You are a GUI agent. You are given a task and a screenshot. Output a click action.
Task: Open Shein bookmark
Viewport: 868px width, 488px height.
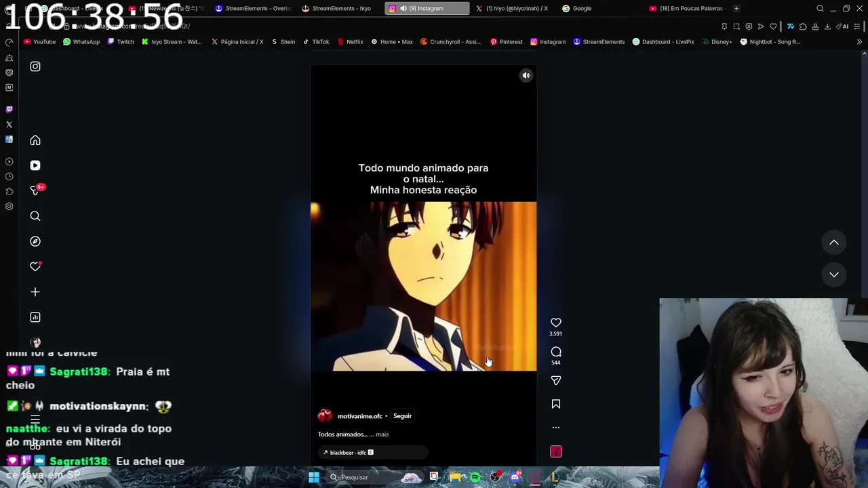coord(283,41)
